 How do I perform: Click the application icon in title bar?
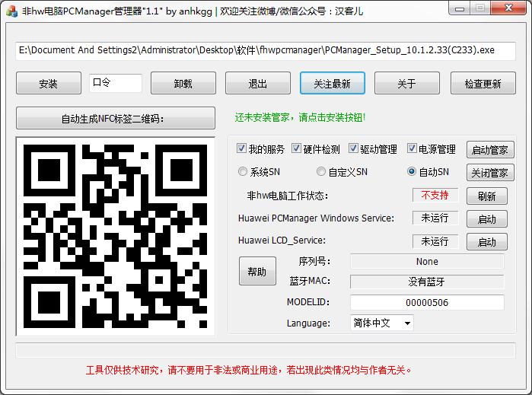pyautogui.click(x=11, y=11)
